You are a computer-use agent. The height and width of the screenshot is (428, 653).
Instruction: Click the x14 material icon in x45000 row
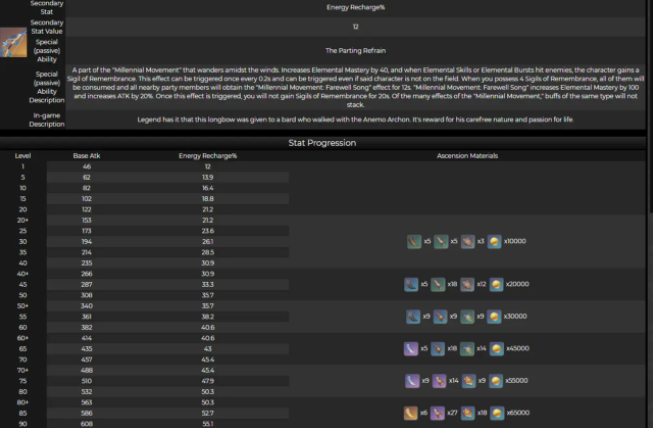467,348
